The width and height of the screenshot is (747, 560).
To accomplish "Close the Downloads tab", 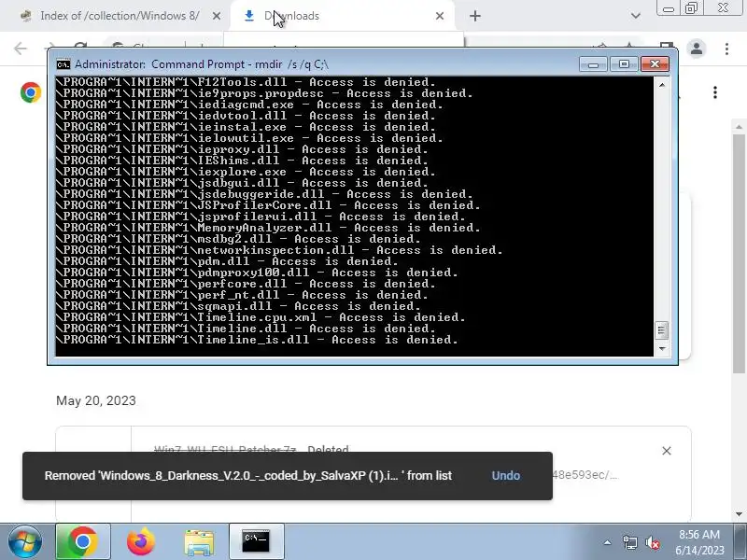I will point(440,16).
